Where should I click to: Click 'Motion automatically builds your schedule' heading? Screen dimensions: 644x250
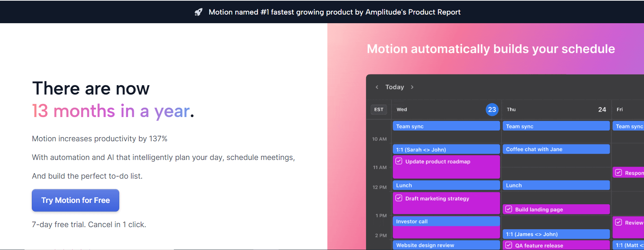tap(491, 49)
